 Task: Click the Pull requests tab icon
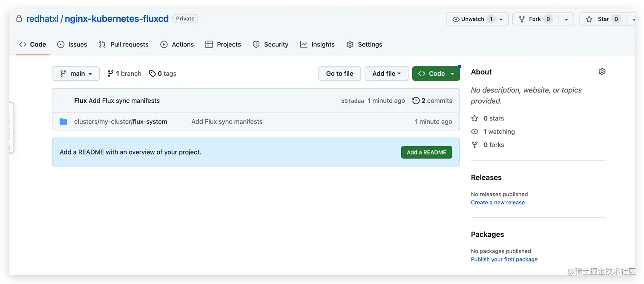[102, 44]
